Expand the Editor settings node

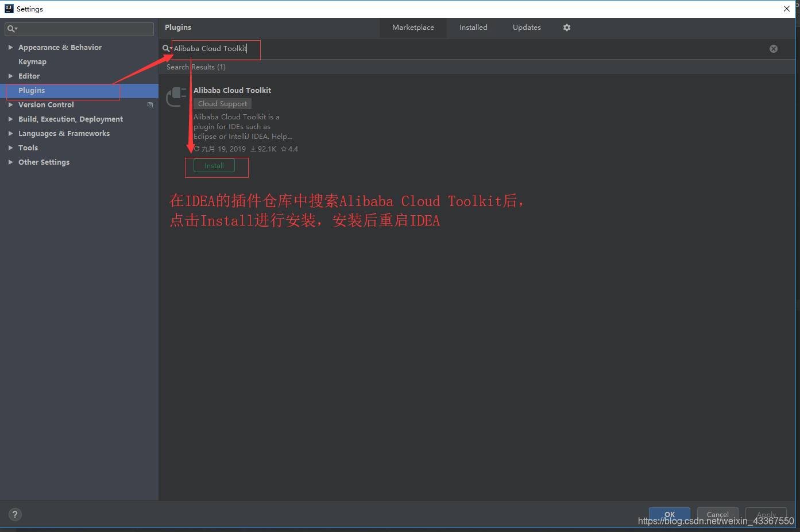pos(10,76)
